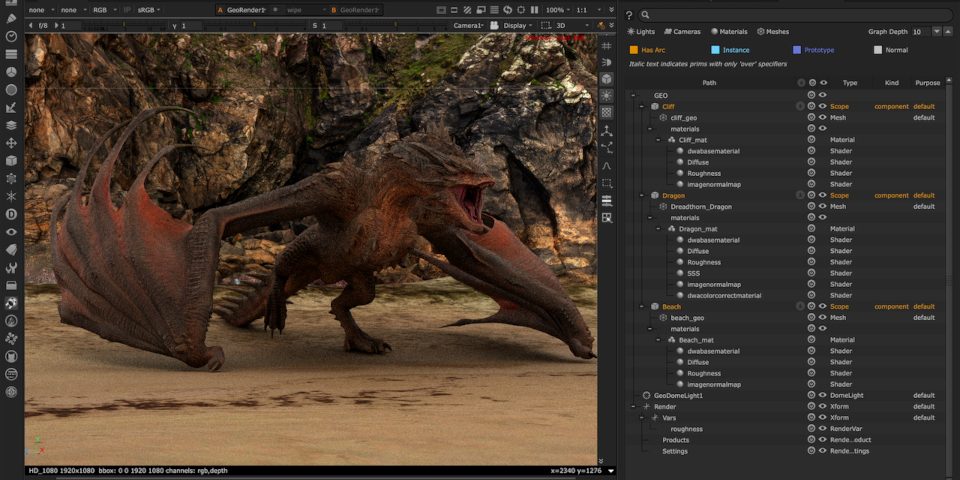960x480 pixels.
Task: Open the ToolSets menu (wrench icon)
Action: click(x=11, y=268)
